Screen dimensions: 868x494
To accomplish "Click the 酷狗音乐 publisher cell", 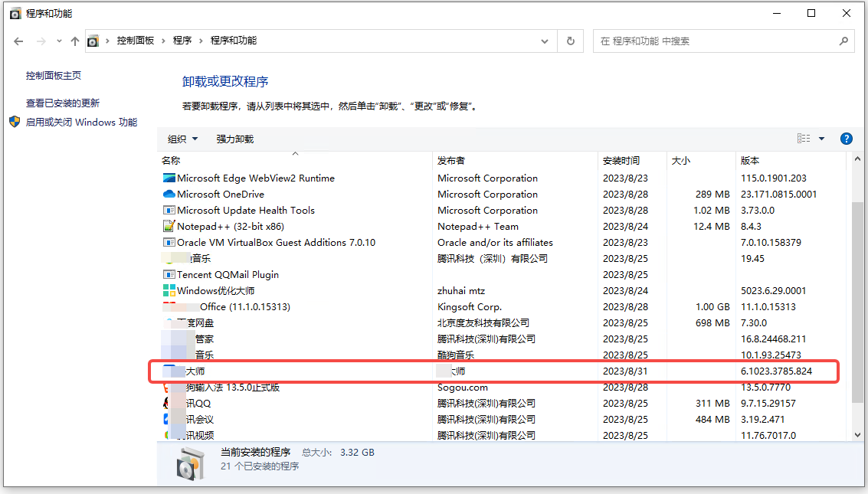I will [456, 355].
